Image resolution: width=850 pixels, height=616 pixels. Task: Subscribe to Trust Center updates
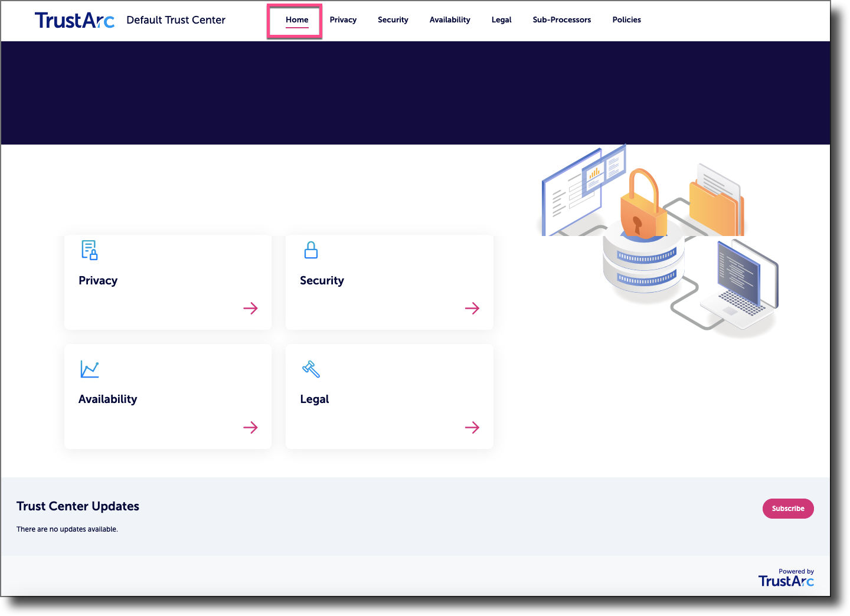tap(788, 509)
